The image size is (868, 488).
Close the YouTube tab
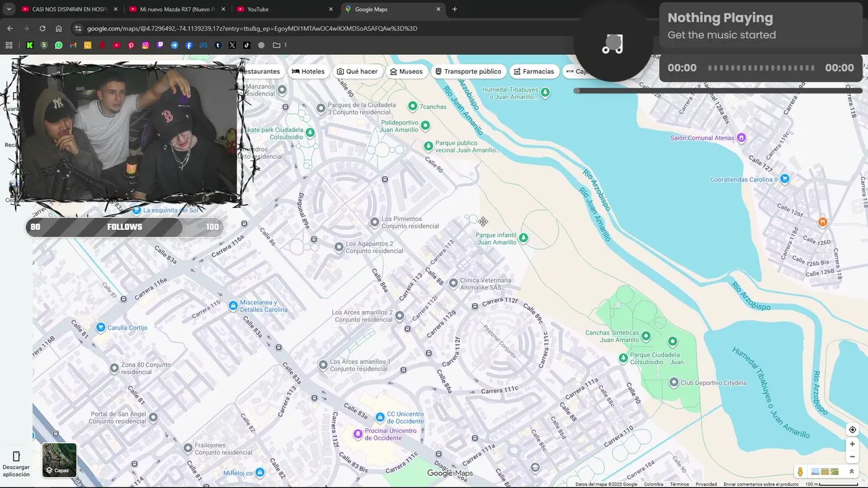331,9
